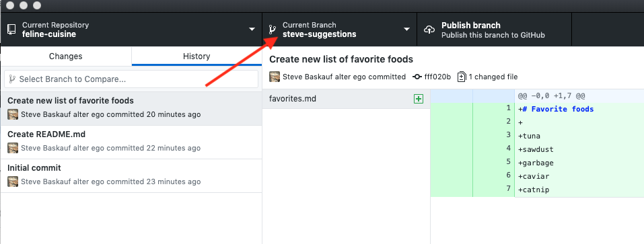
Task: Click the '+# Favorite foods' diff line
Action: (556, 109)
